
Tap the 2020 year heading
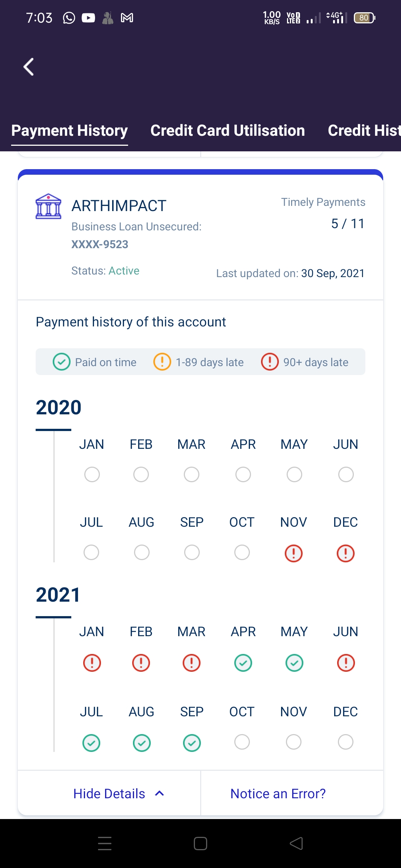tap(59, 407)
